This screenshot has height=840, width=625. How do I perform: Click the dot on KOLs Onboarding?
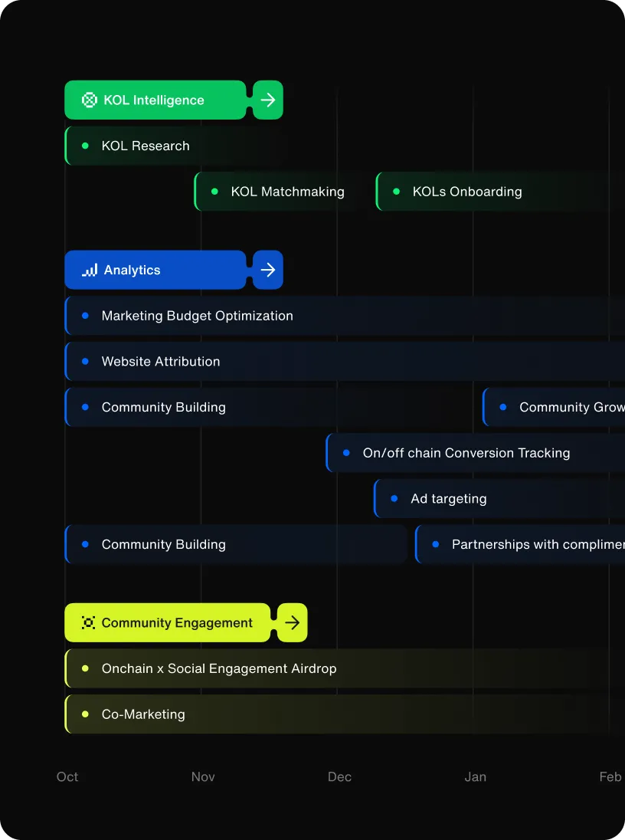point(396,192)
